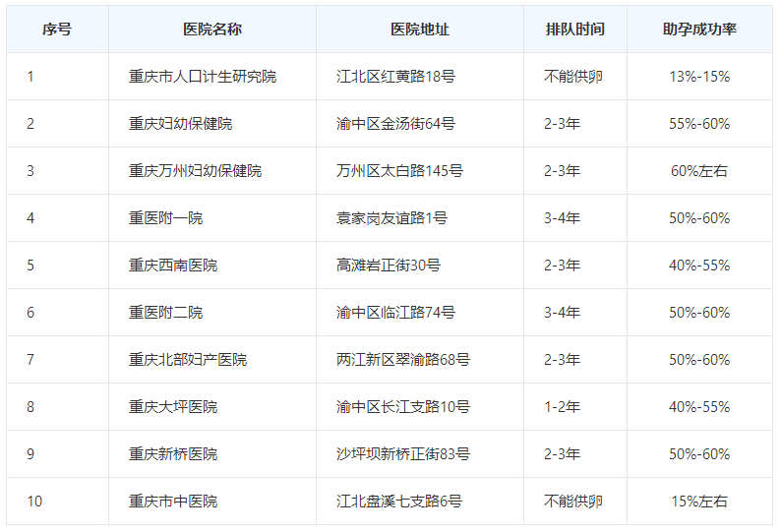This screenshot has height=532, width=781.
Task: Click queue time 3-4年 for 重医附二院
Action: (563, 313)
